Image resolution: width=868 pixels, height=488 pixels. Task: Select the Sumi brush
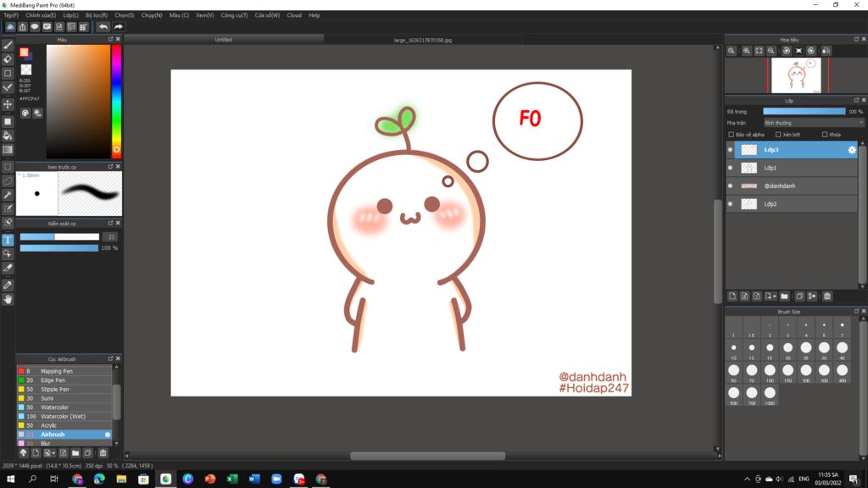click(x=64, y=398)
